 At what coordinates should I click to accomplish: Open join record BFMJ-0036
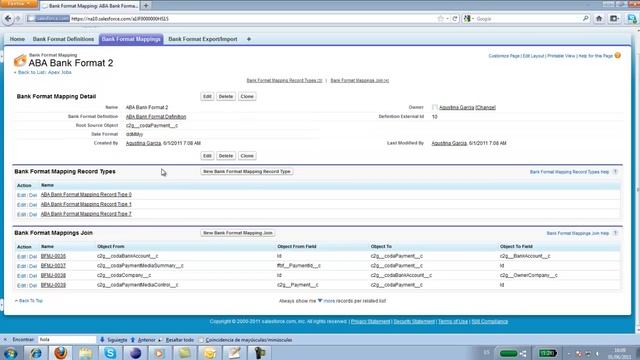[x=53, y=256]
